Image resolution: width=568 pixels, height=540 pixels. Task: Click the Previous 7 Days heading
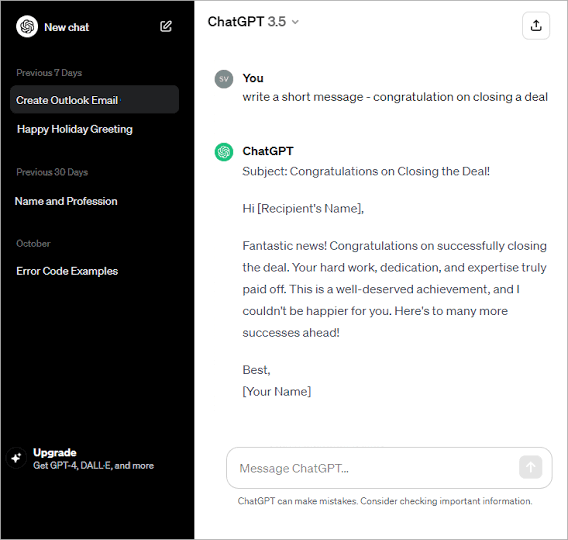tap(49, 73)
